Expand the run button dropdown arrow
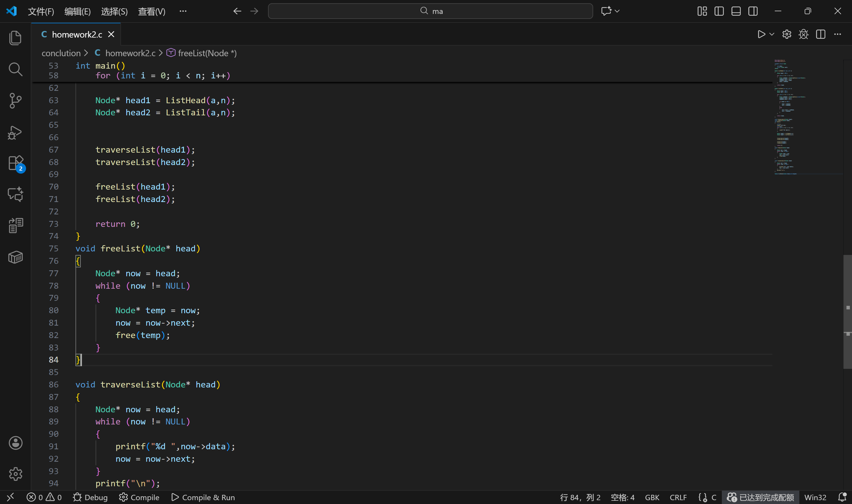The height and width of the screenshot is (504, 852). pos(772,34)
